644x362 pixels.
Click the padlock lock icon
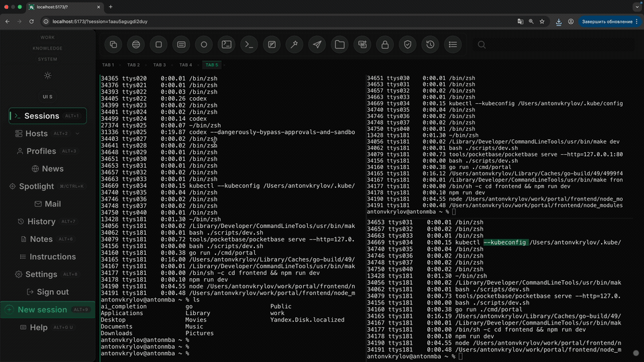385,44
